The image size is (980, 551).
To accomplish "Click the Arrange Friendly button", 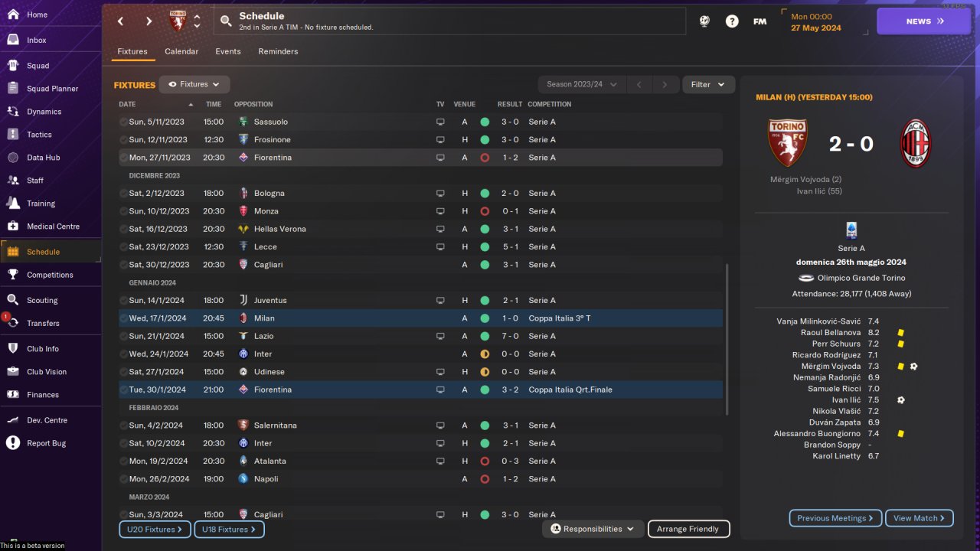I will point(688,529).
